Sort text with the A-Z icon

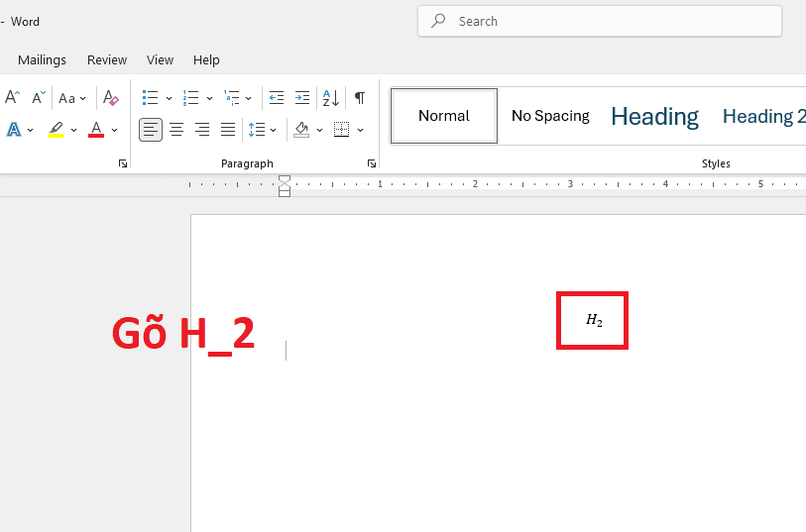coord(330,97)
